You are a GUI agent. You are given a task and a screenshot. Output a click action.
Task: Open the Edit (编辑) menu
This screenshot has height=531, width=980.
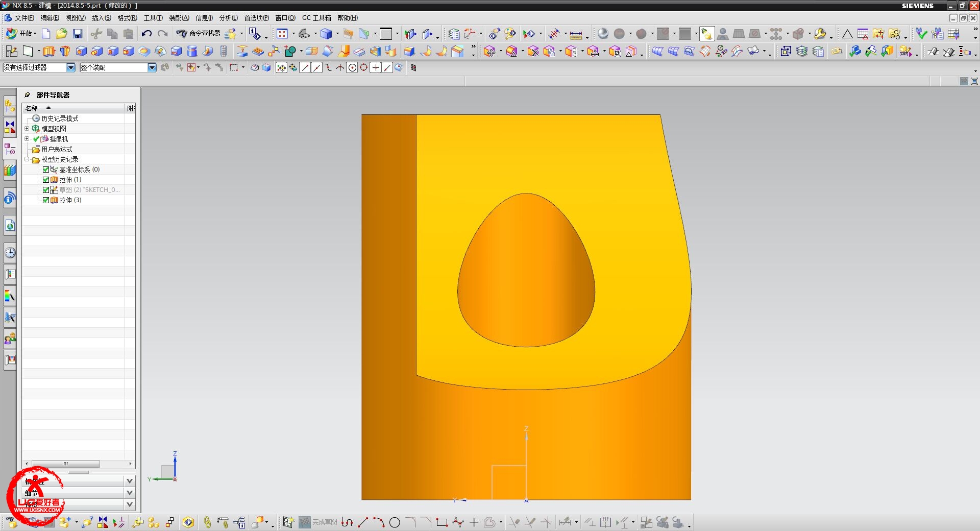[50, 18]
